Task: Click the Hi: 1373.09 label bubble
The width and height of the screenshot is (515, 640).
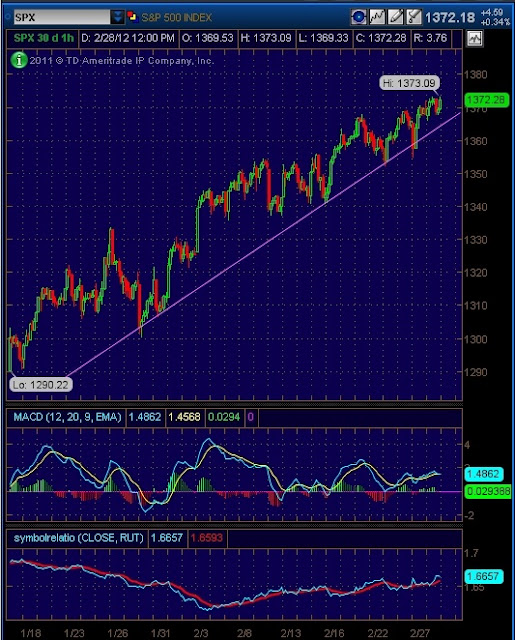Action: pyautogui.click(x=409, y=83)
